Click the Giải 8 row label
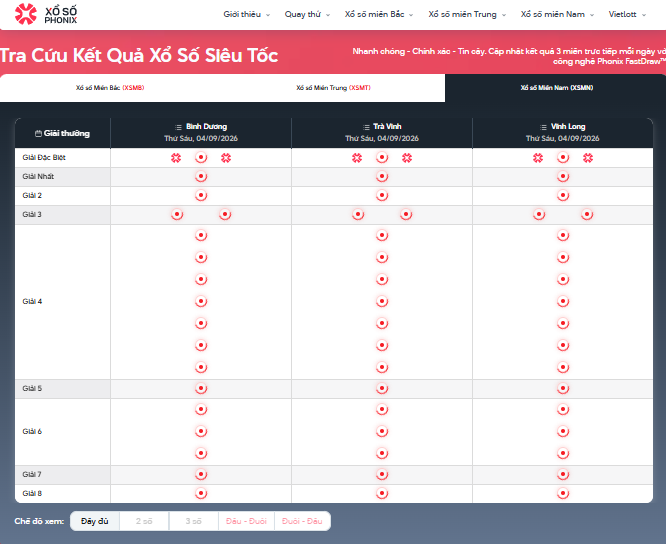This screenshot has height=544, width=666. pos(32,493)
